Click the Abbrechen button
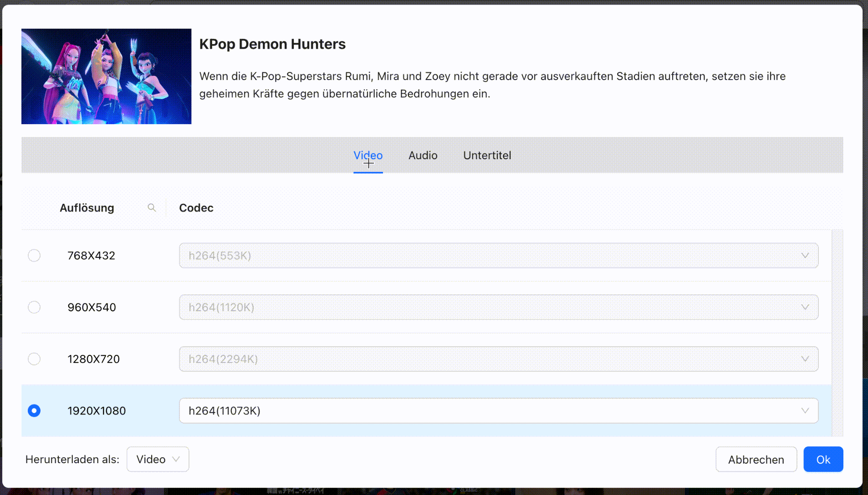The image size is (868, 495). click(756, 459)
